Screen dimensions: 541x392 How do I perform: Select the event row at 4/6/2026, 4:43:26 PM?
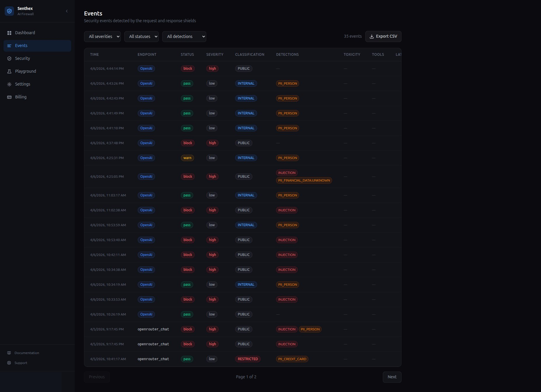243,83
